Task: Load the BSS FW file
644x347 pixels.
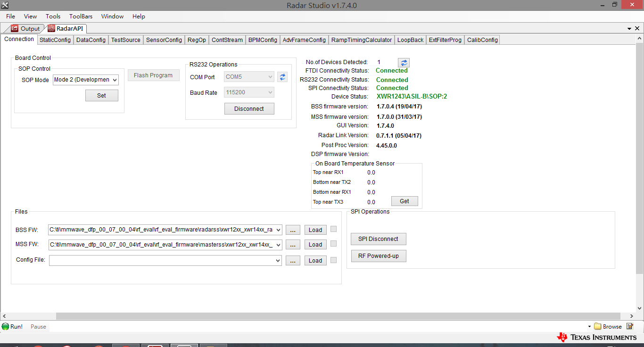Action: 315,230
